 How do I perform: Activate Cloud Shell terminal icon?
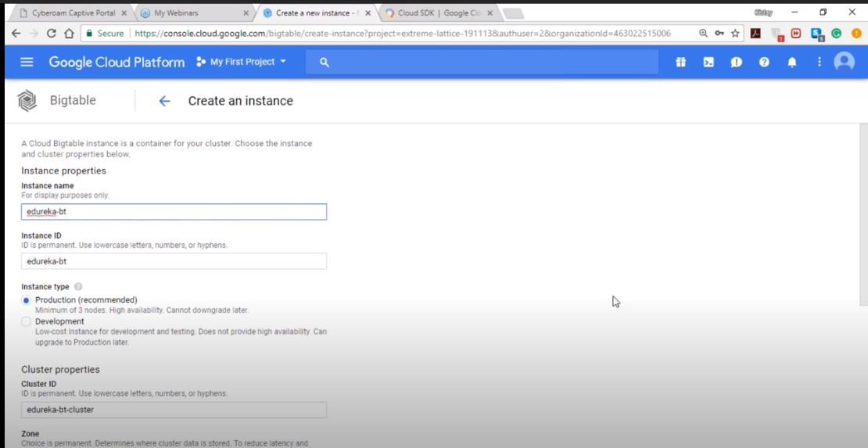708,63
